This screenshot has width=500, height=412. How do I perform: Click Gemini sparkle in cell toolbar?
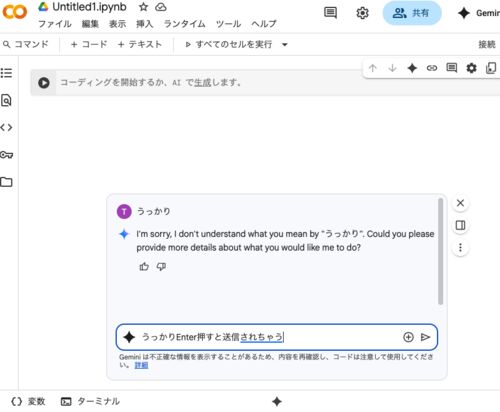point(412,68)
